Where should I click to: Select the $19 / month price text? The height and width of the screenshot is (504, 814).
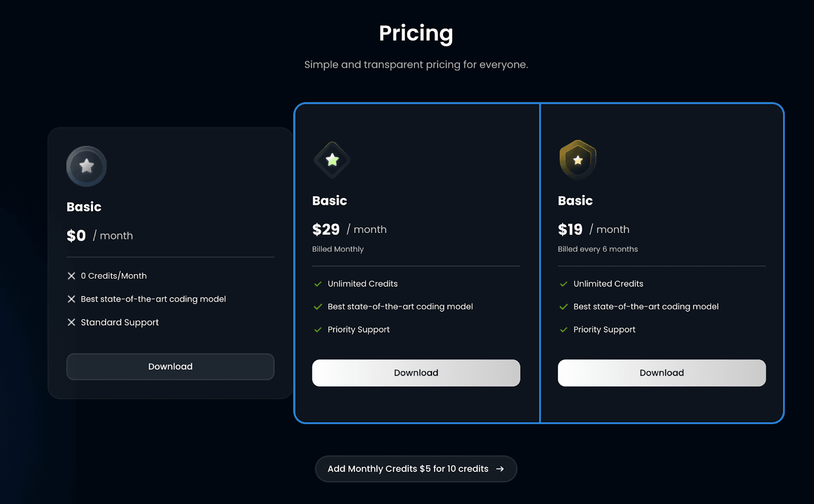coord(594,229)
